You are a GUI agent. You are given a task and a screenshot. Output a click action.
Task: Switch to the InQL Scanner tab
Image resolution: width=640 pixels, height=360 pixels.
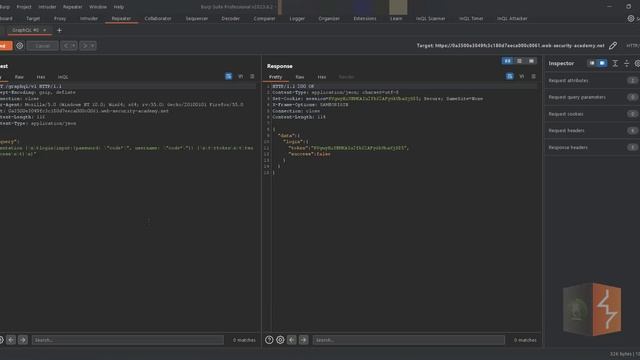click(x=430, y=18)
